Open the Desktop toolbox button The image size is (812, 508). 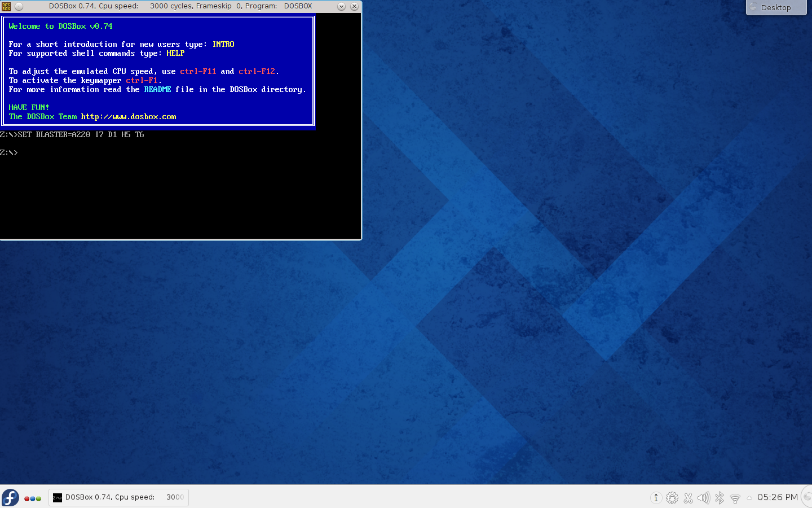776,7
